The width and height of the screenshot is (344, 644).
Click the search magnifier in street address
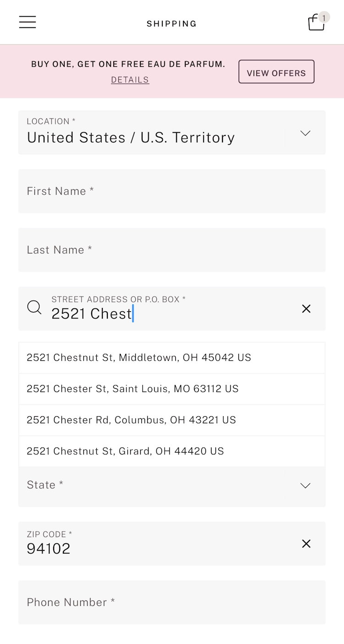point(34,308)
